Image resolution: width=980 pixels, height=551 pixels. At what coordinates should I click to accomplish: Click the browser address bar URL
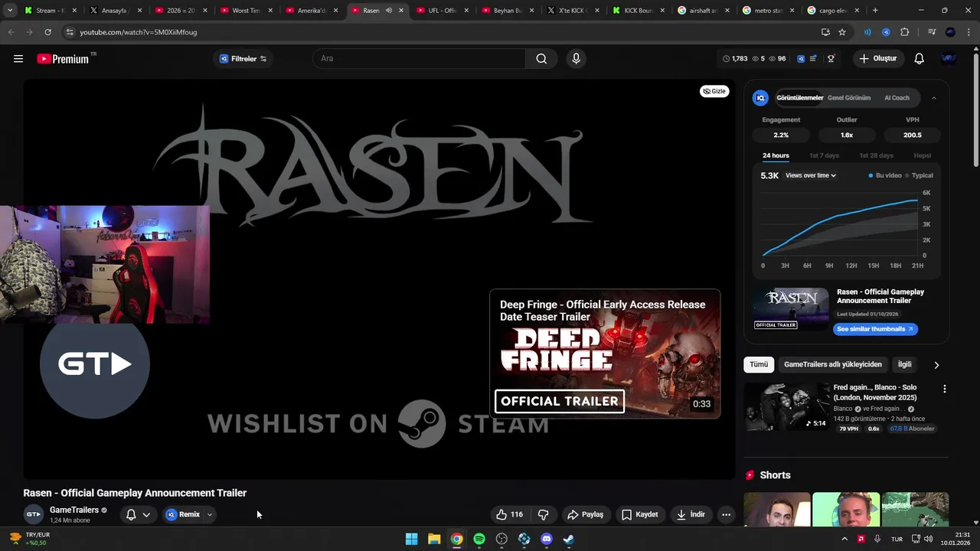click(138, 32)
